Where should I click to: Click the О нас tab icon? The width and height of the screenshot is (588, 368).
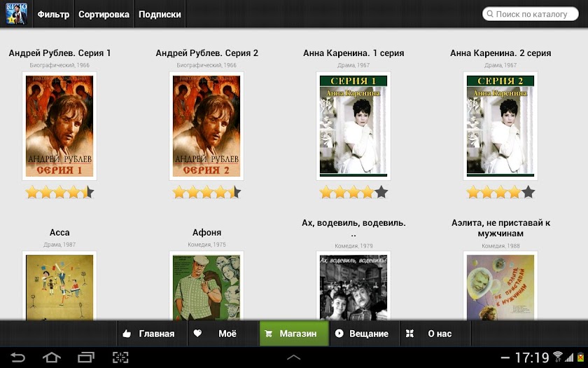pos(410,334)
